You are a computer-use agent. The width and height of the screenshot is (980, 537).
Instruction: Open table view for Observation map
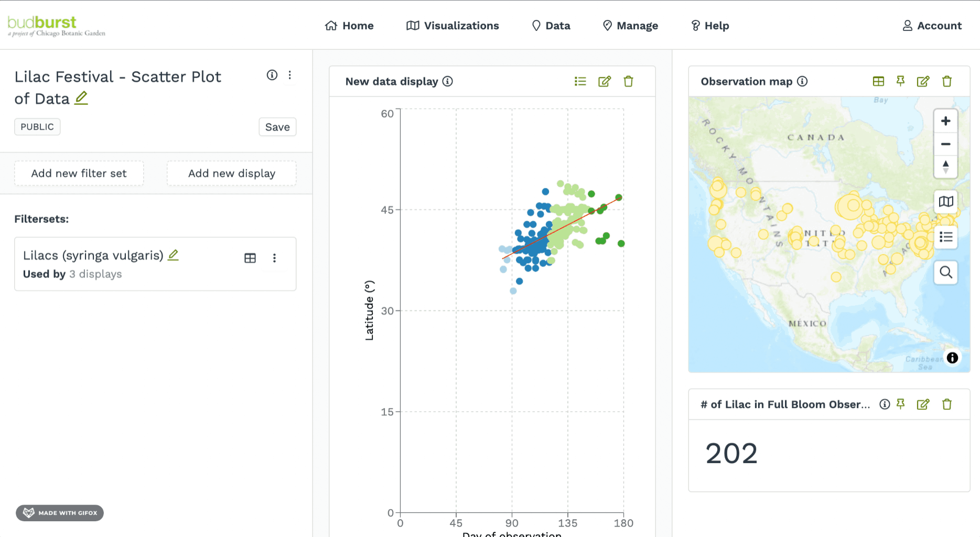point(878,81)
